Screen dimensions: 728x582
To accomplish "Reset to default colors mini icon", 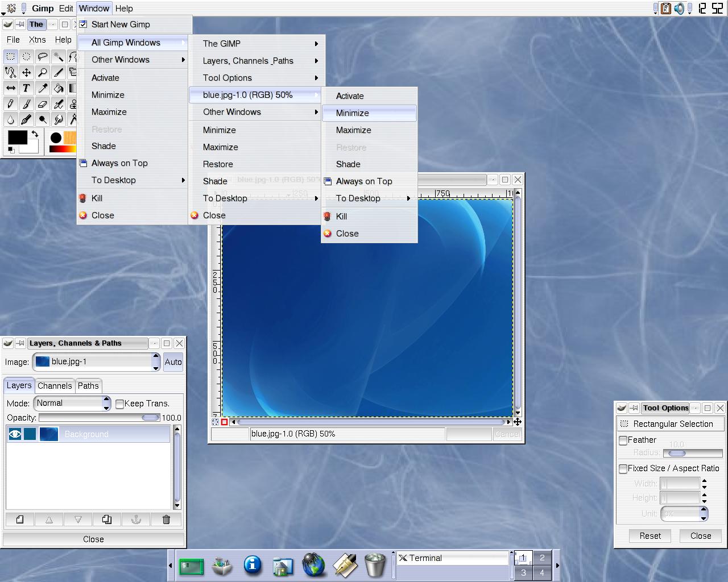I will [10, 150].
